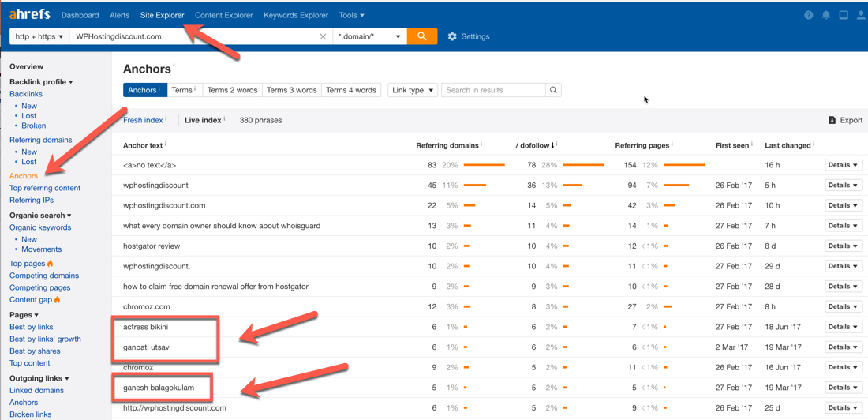Open Content Explorer in top navigation

223,15
